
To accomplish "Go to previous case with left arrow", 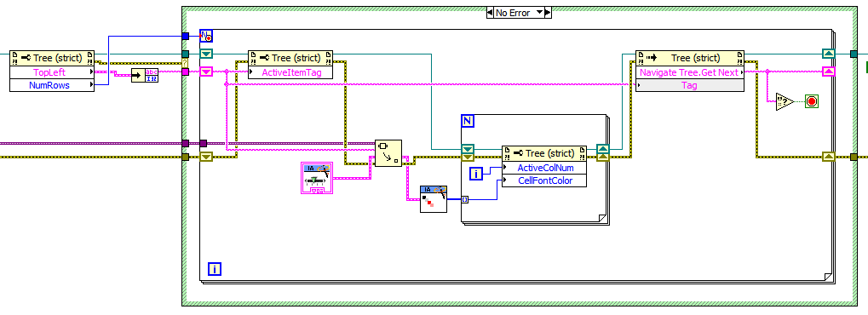I will (490, 13).
